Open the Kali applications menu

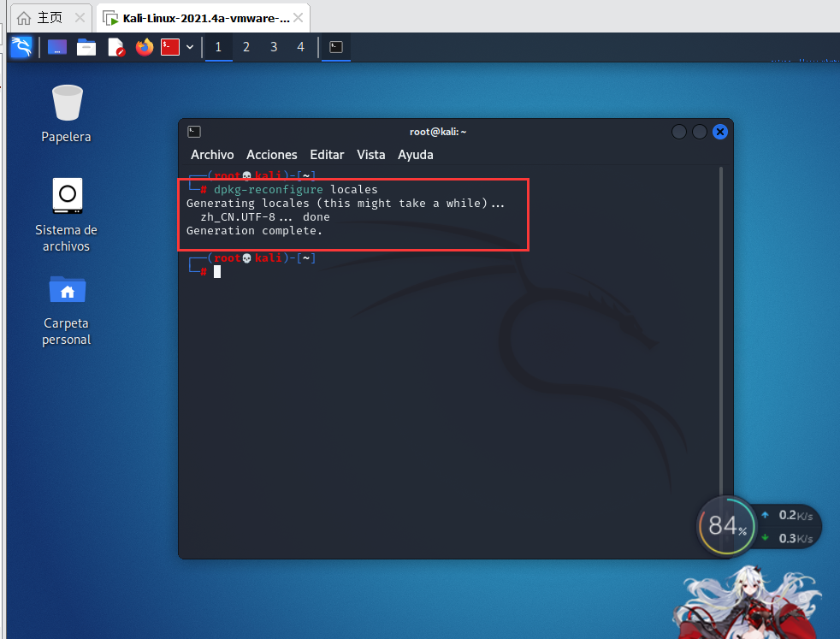point(21,47)
